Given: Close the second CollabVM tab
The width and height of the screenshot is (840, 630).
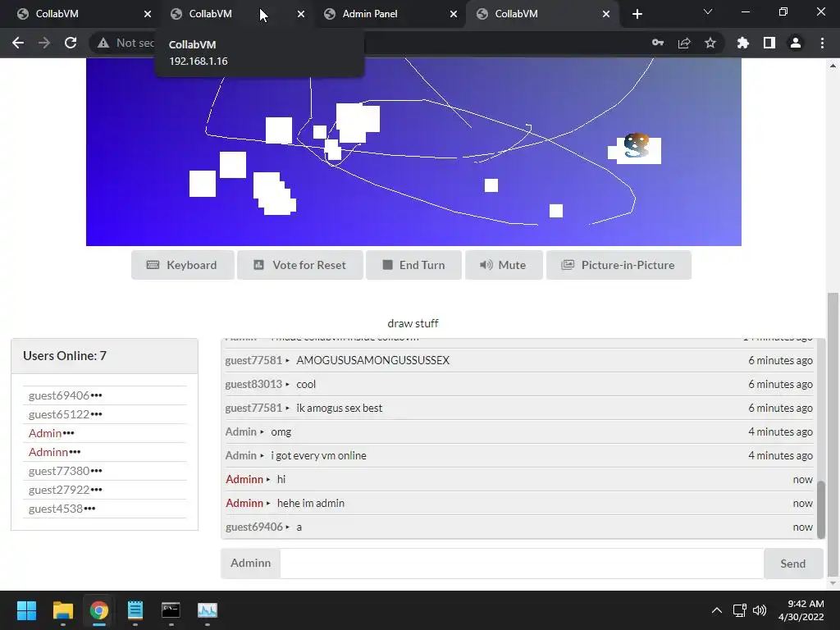Looking at the screenshot, I should click(301, 14).
